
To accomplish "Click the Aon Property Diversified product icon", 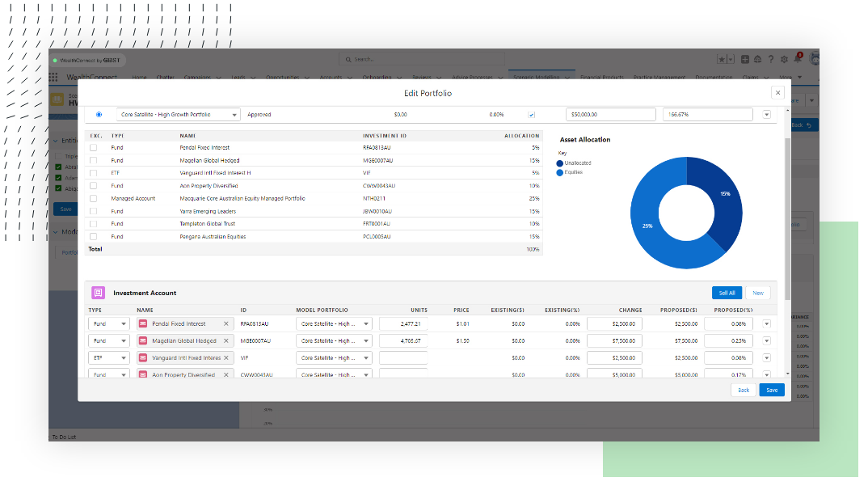I will (143, 375).
